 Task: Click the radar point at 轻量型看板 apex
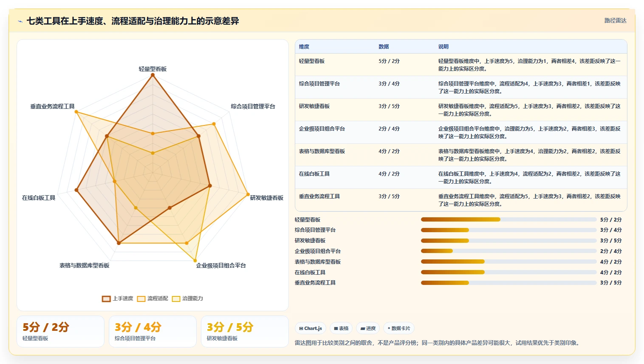[x=153, y=75]
